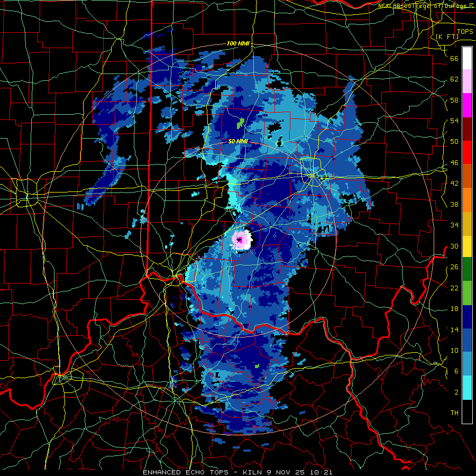The image size is (476, 476).
Task: Click the light blue legend swatch
Action: coord(467,364)
